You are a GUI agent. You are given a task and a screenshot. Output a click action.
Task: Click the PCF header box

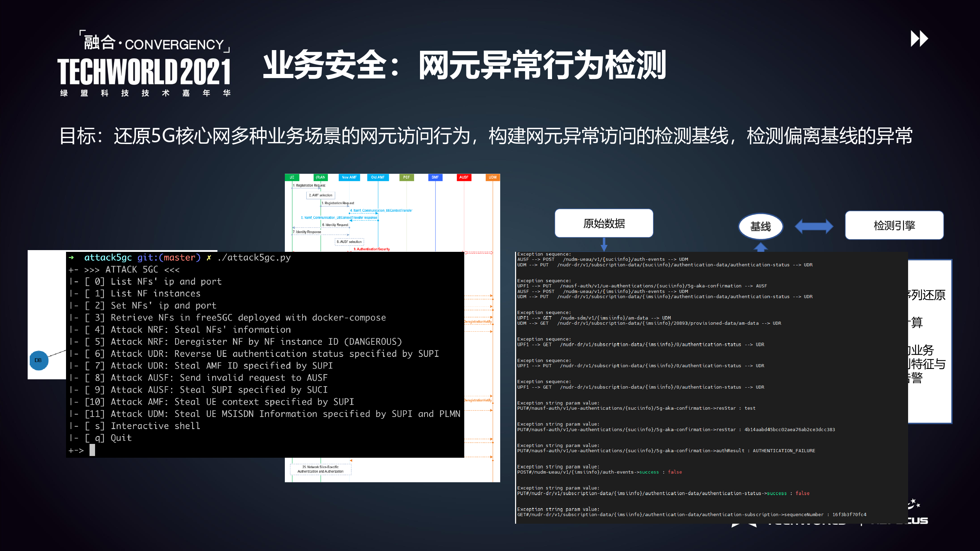406,177
